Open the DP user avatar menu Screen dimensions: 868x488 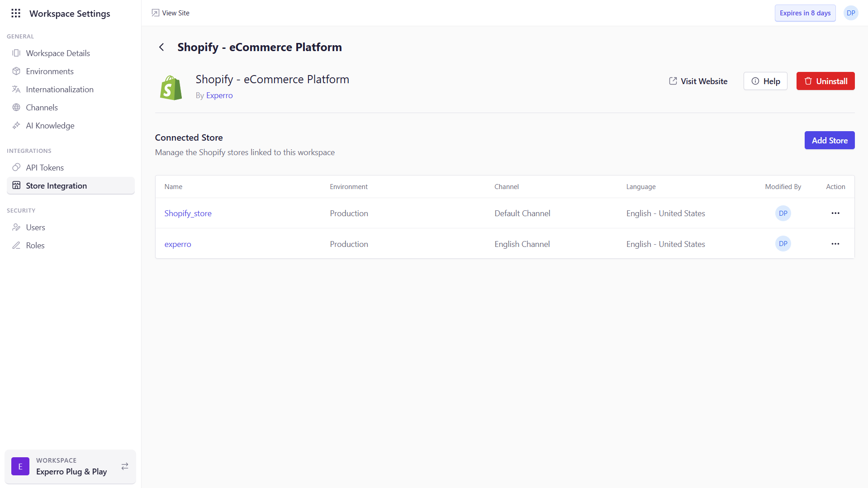tap(851, 13)
